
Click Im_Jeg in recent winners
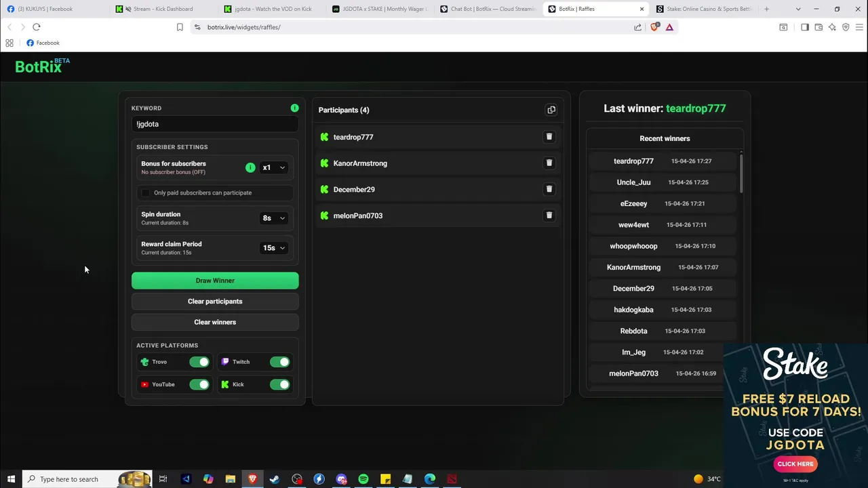[x=633, y=352]
